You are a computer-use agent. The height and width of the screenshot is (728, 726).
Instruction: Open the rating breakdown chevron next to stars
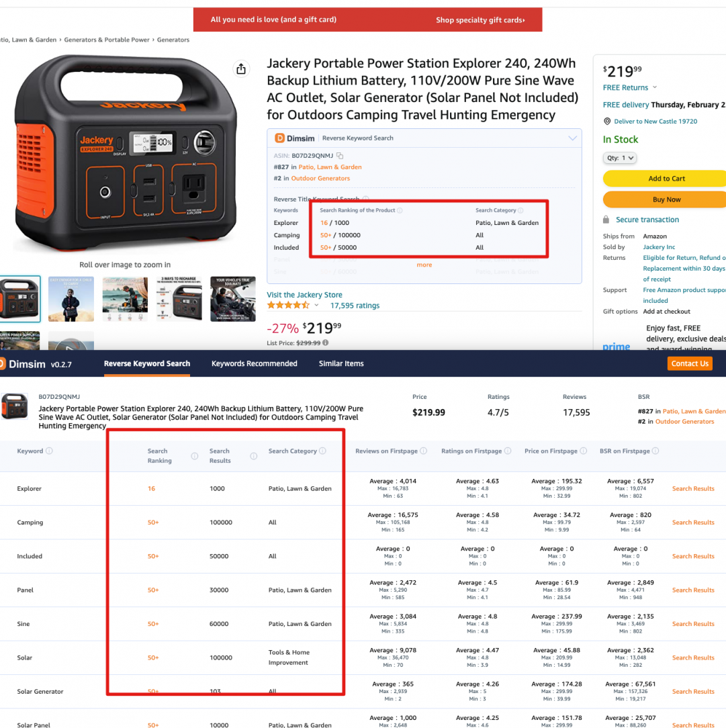(316, 306)
